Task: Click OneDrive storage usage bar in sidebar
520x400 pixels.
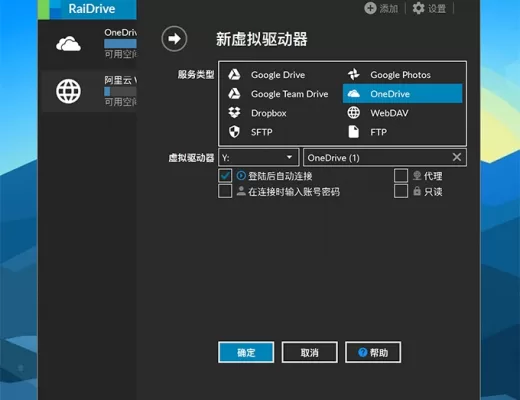Action: pos(120,44)
